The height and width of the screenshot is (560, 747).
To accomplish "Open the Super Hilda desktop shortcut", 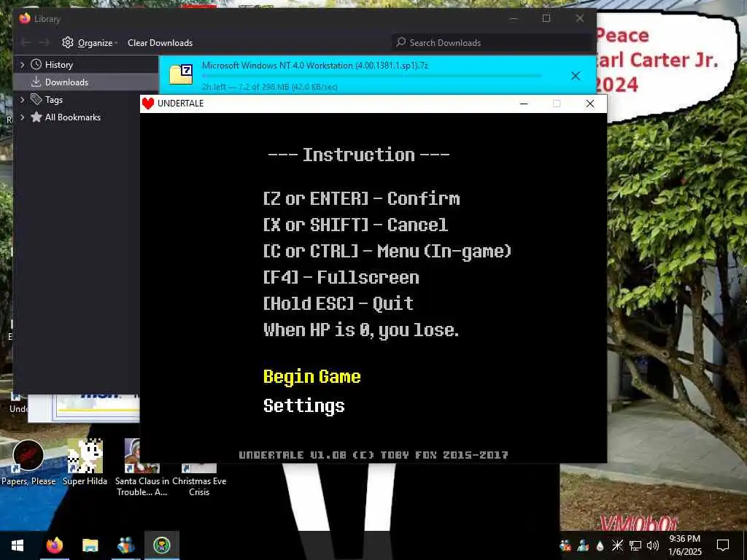I will (x=85, y=463).
